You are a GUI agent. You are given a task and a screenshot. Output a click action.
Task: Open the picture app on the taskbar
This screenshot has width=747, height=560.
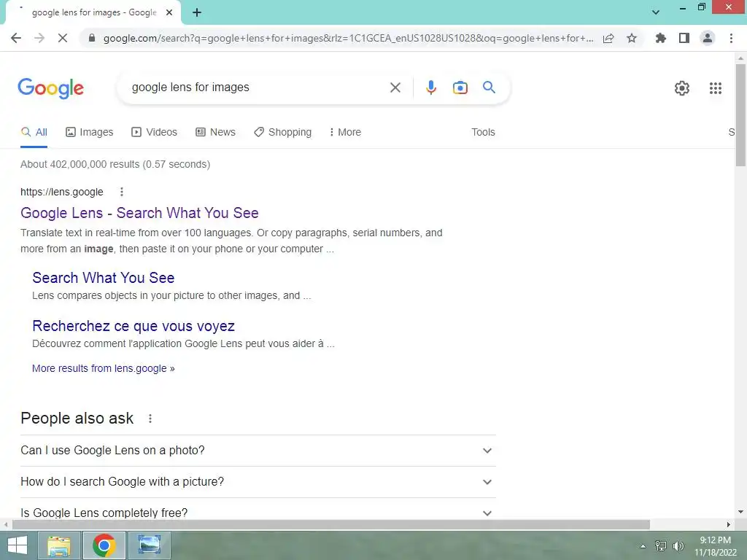(149, 545)
